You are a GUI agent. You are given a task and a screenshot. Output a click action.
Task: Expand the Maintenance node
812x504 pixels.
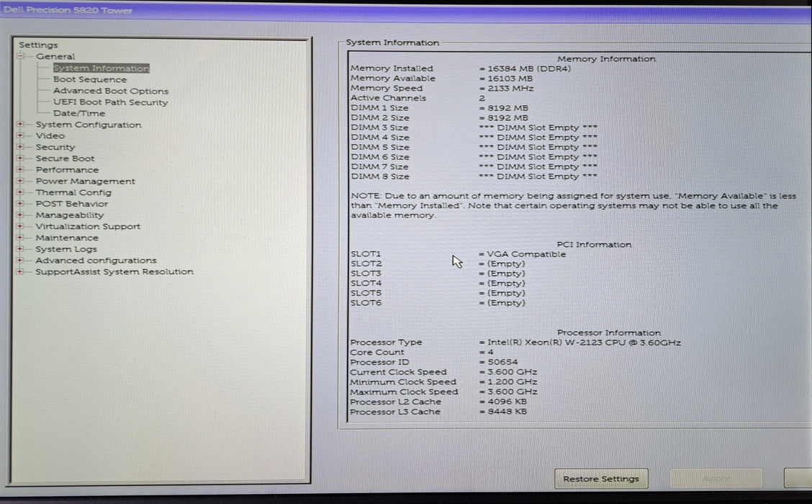20,238
